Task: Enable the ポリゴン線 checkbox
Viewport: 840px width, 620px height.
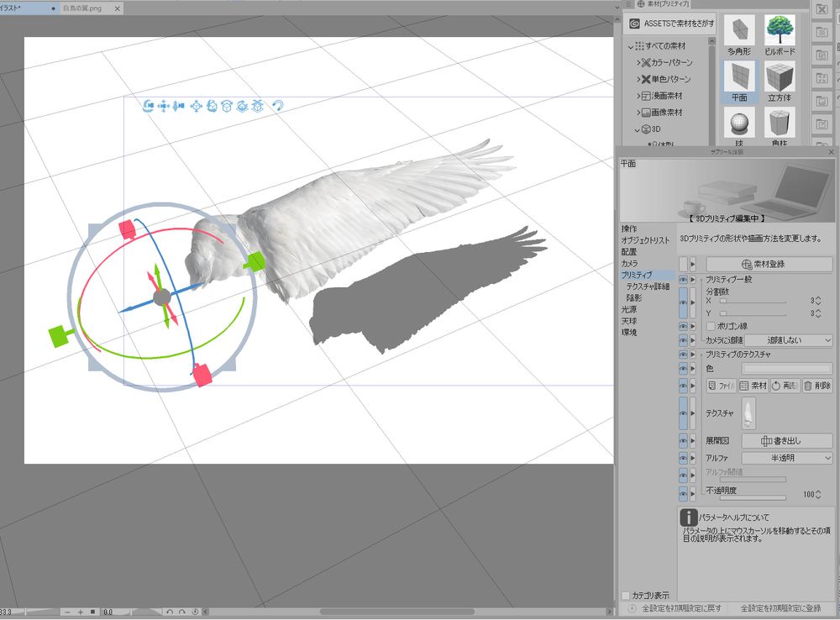Action: [711, 325]
